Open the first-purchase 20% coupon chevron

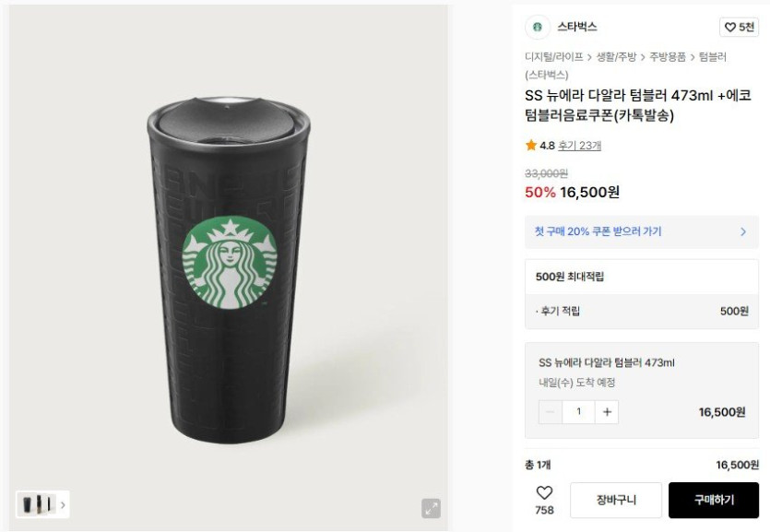(x=742, y=231)
